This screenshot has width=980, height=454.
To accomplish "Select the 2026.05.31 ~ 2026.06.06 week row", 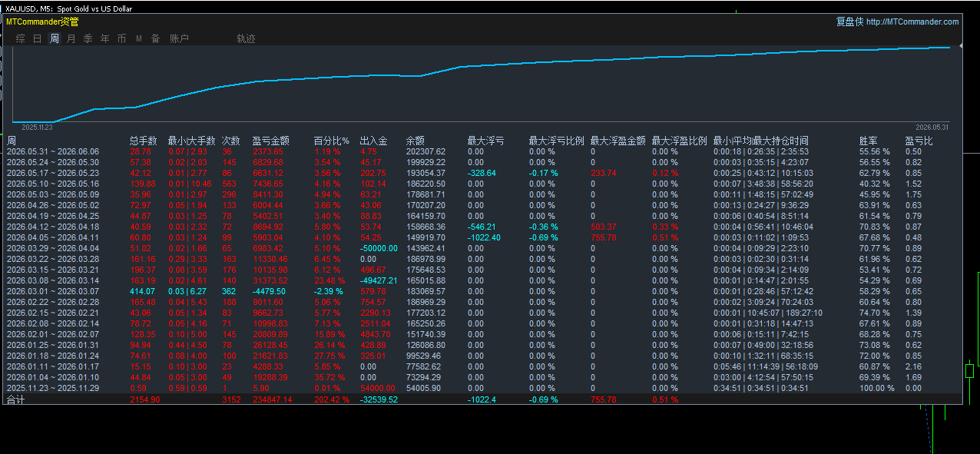I will [483, 151].
